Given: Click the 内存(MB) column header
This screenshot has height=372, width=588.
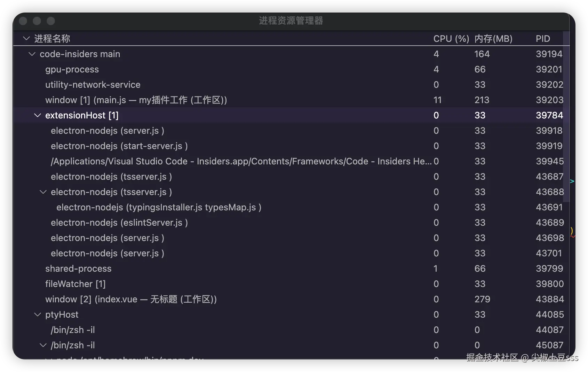Looking at the screenshot, I should click(493, 39).
